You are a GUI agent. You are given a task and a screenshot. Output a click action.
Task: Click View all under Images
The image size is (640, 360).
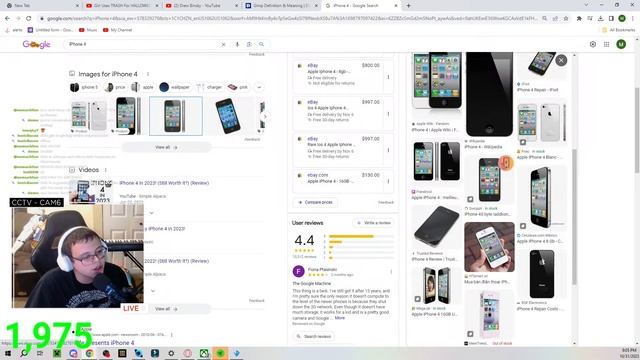click(167, 147)
